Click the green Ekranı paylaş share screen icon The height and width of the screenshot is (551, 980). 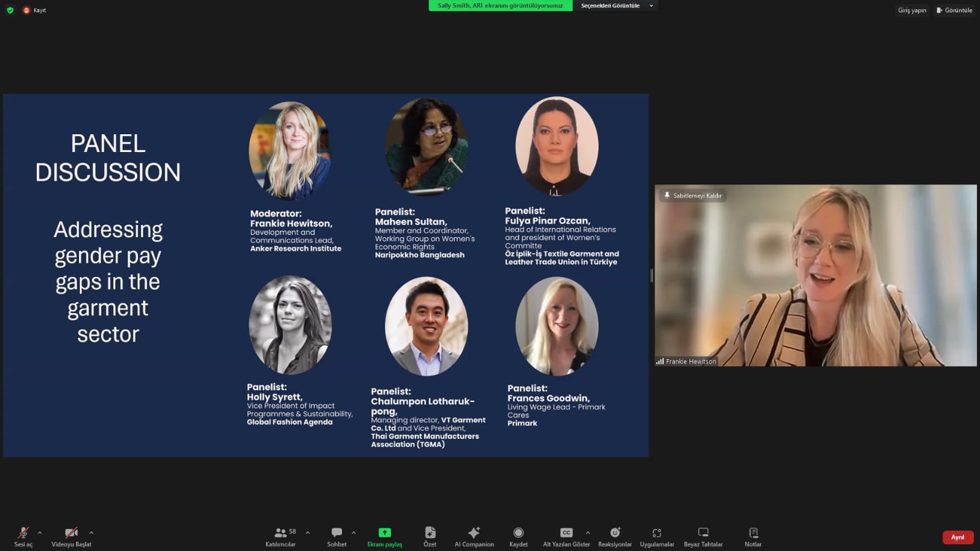click(385, 533)
